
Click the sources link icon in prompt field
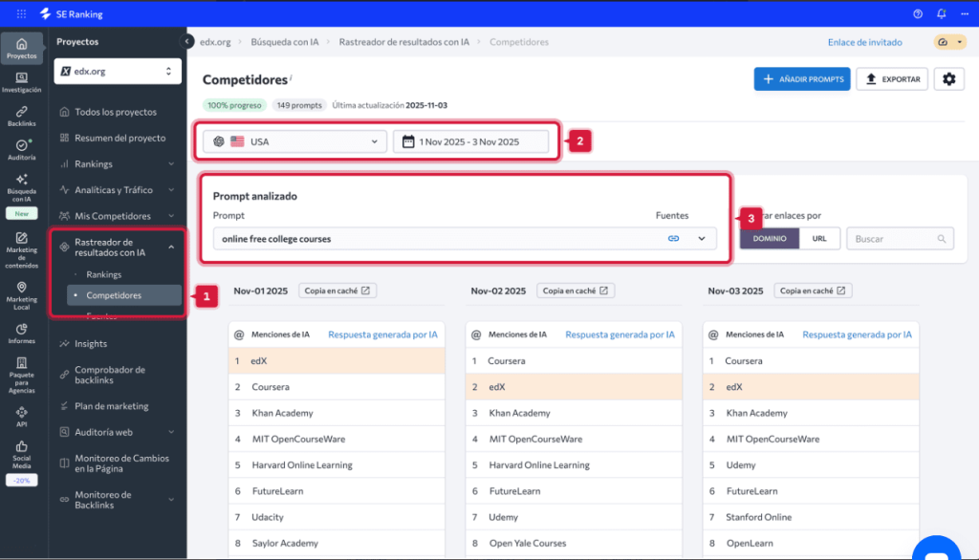pyautogui.click(x=673, y=239)
